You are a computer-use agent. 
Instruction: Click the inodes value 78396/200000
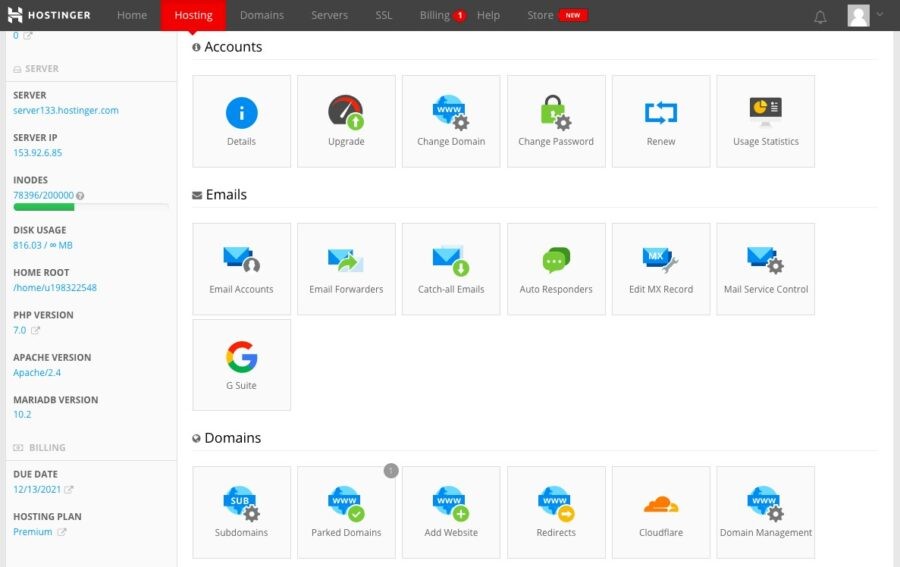coord(44,195)
